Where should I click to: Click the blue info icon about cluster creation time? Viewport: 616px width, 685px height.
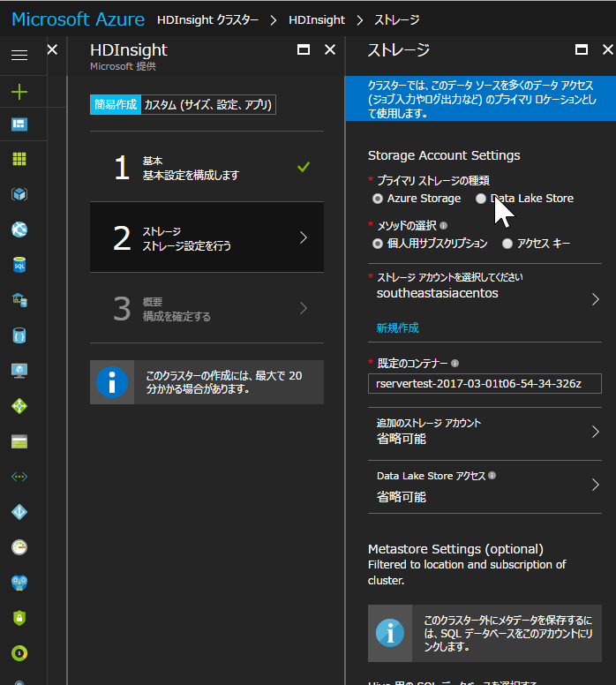pyautogui.click(x=112, y=382)
